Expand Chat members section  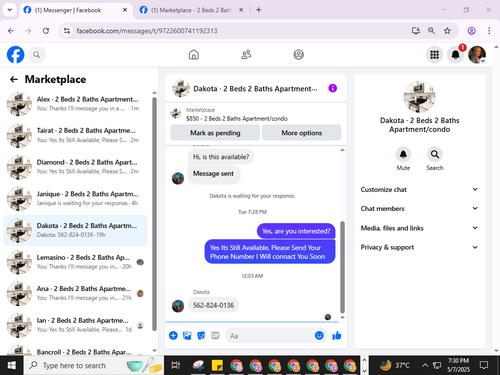click(x=419, y=208)
